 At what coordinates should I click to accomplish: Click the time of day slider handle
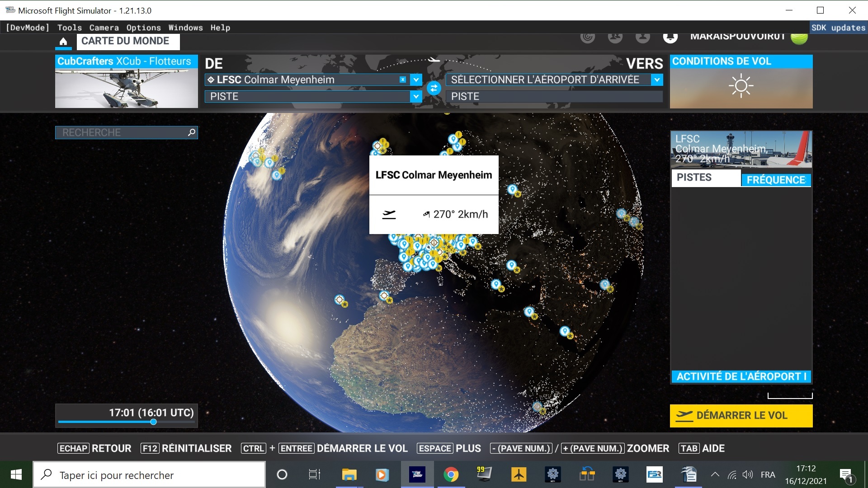[153, 422]
